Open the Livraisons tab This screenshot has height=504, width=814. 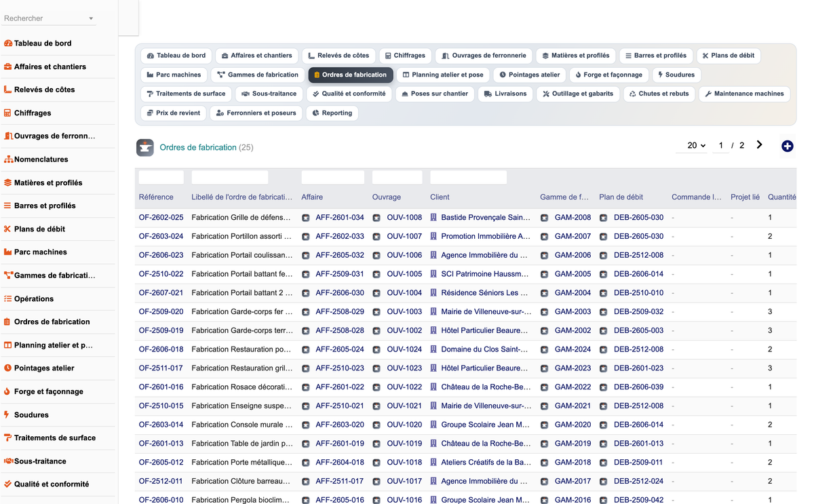coord(505,94)
